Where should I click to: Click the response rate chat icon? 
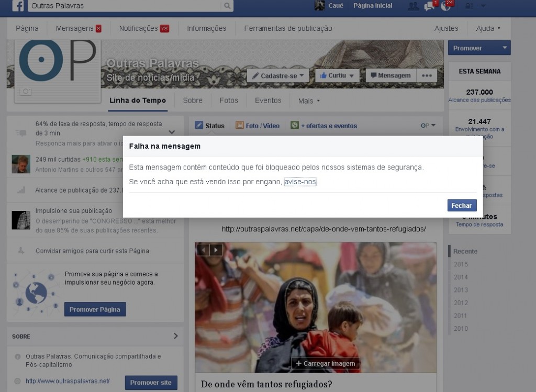coord(21,133)
